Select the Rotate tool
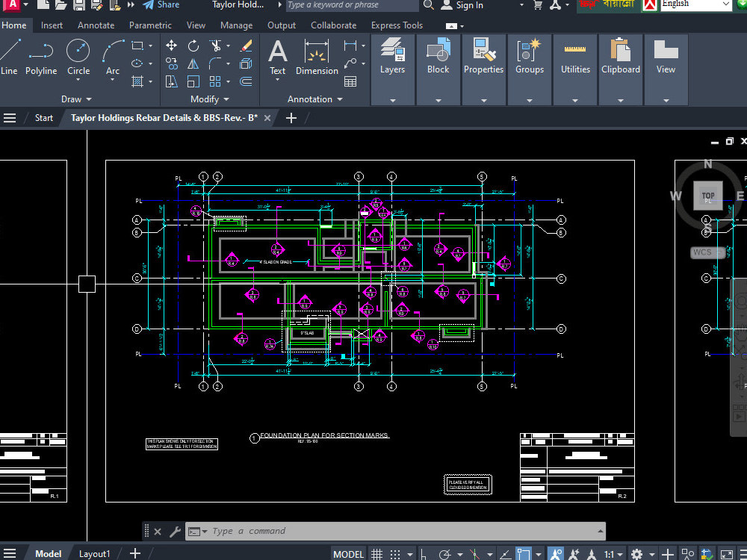This screenshot has height=560, width=747. click(193, 46)
